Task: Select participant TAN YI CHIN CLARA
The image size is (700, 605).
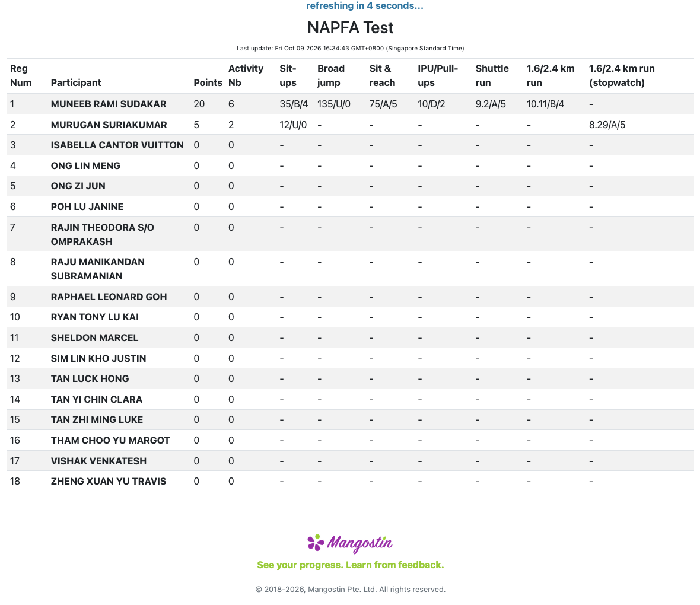Action: [97, 399]
